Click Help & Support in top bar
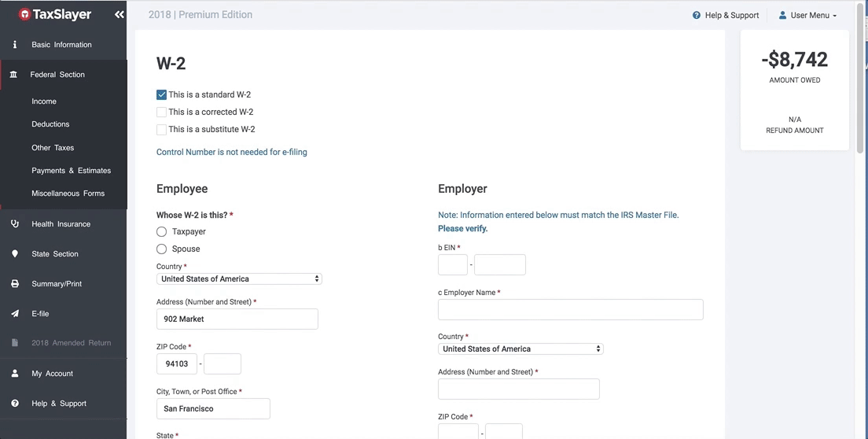 click(x=726, y=15)
